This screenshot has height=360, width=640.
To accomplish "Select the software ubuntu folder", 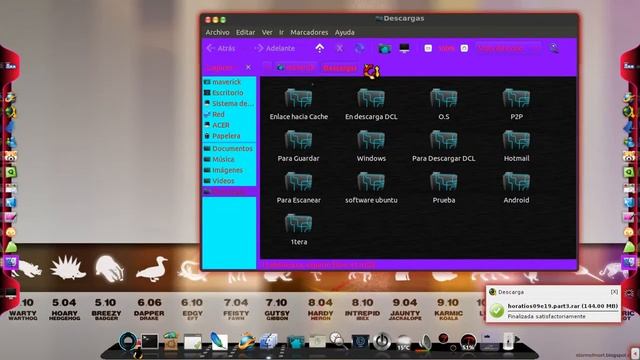I will tap(371, 187).
